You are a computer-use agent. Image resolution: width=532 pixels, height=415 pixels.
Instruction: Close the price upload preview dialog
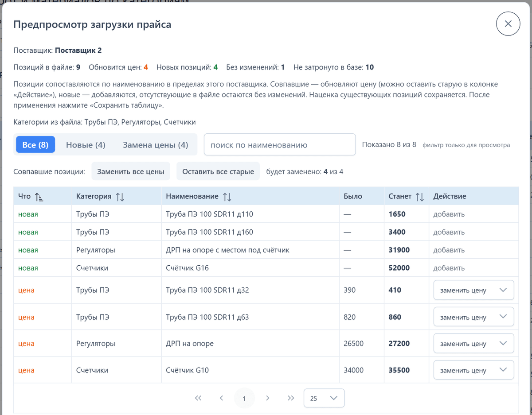point(508,24)
